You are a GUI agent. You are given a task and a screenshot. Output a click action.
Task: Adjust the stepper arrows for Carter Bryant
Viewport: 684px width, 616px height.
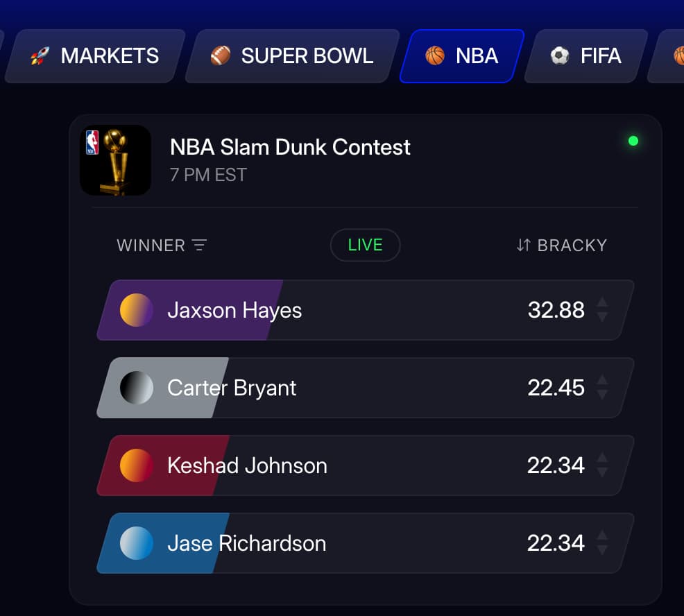point(602,388)
